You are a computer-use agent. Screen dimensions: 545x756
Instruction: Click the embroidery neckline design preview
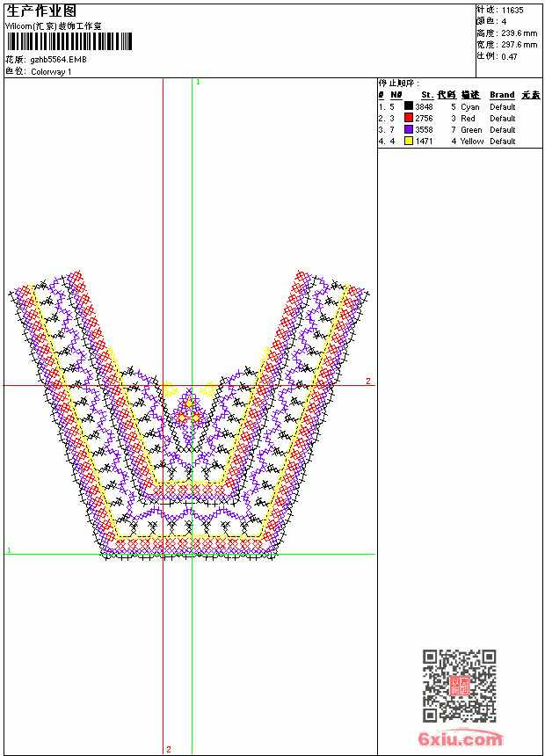(x=189, y=416)
